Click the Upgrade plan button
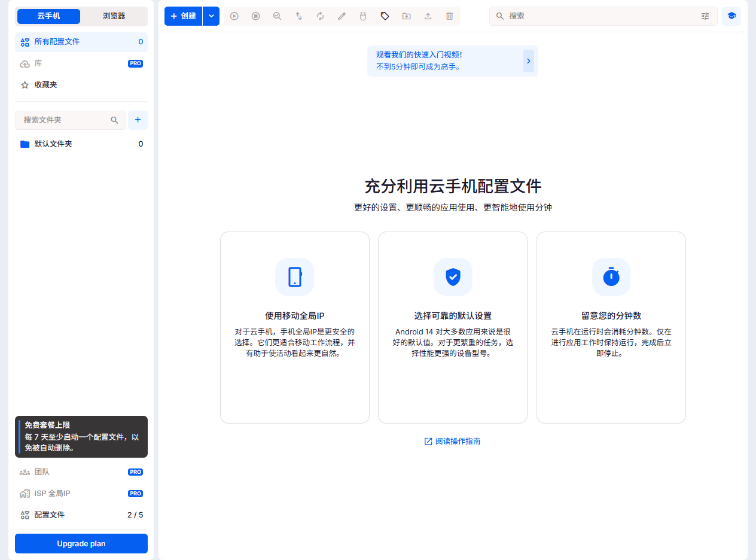 point(81,544)
